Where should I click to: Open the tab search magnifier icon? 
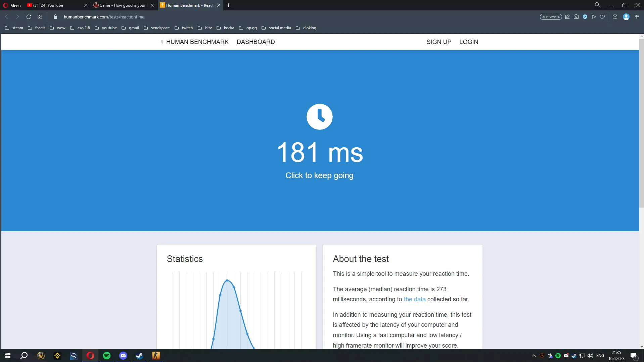point(597,5)
